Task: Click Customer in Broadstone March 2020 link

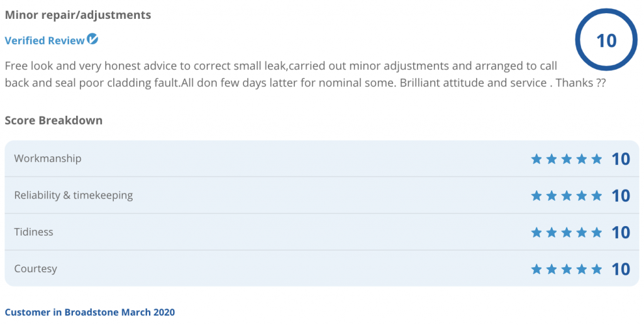Action: [x=90, y=312]
